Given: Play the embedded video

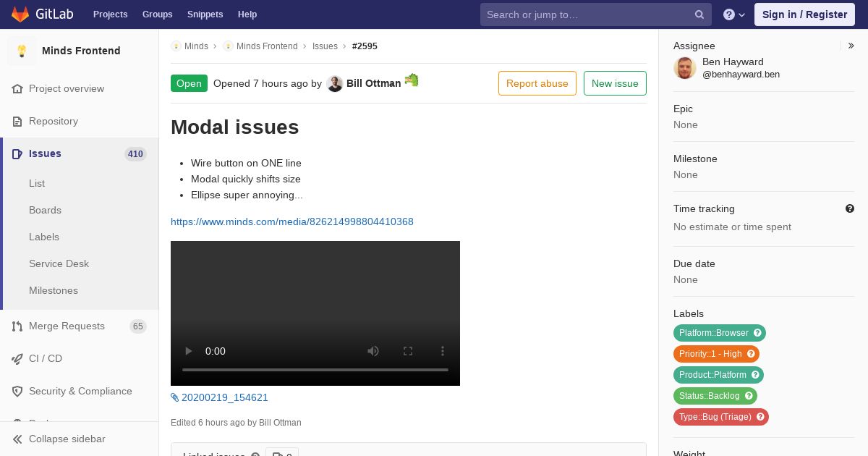Looking at the screenshot, I should (189, 351).
